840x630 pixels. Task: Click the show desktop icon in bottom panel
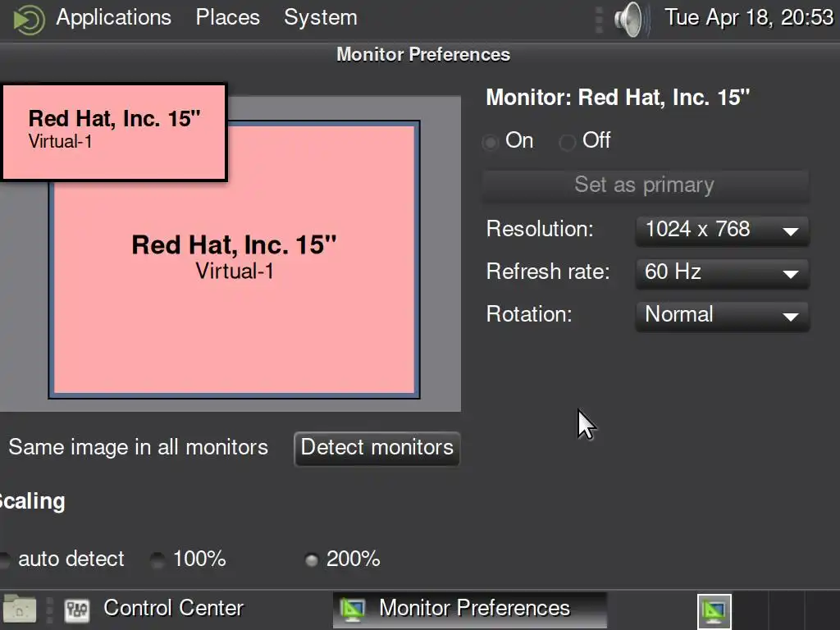20,609
